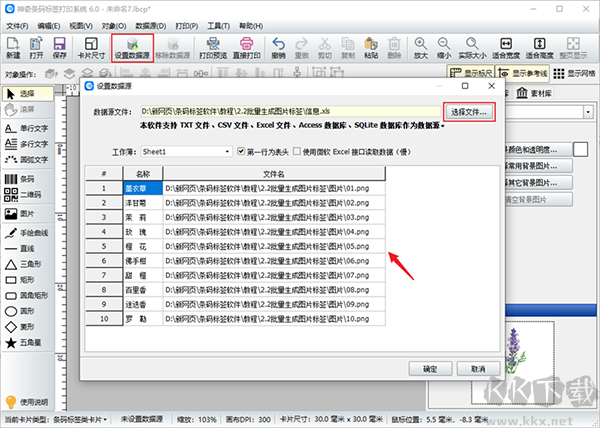Select the 二维码 QR code tool

tap(23, 195)
